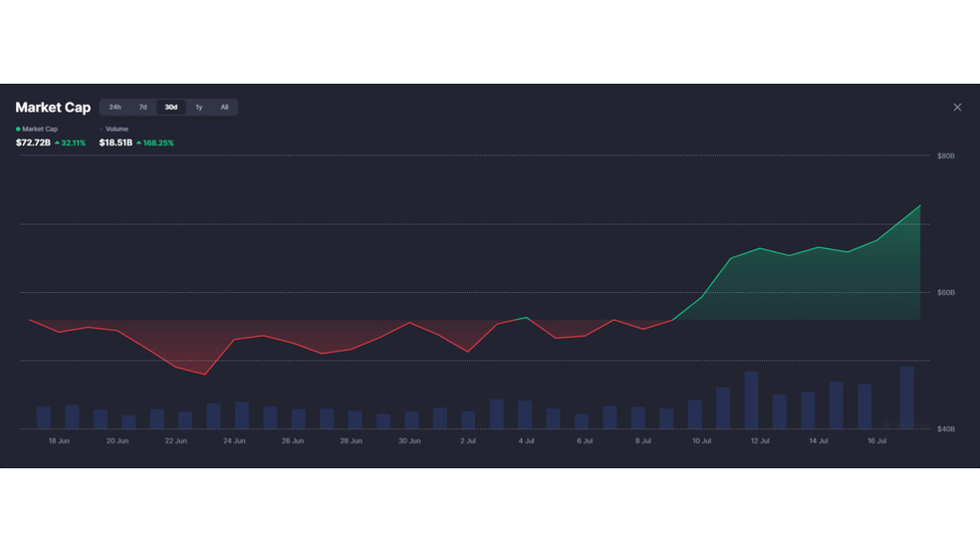Click the $72.72B market cap value

point(33,143)
